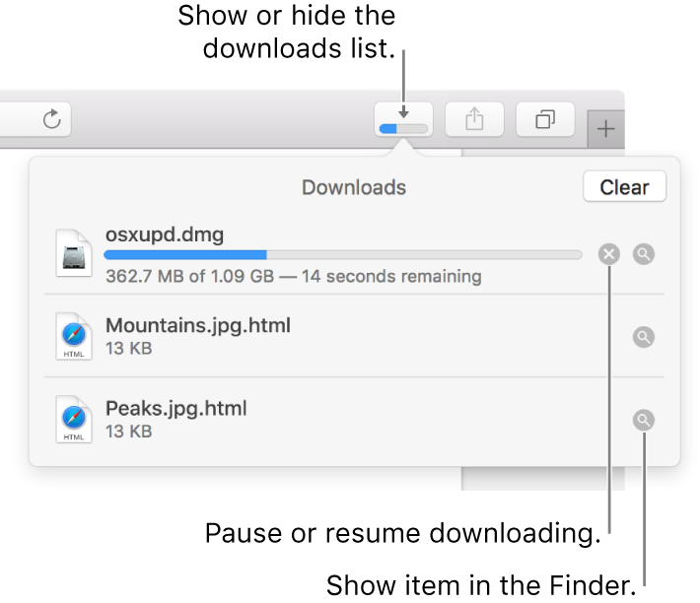
Task: Click the osxupd.dmg download status text
Action: click(x=293, y=276)
